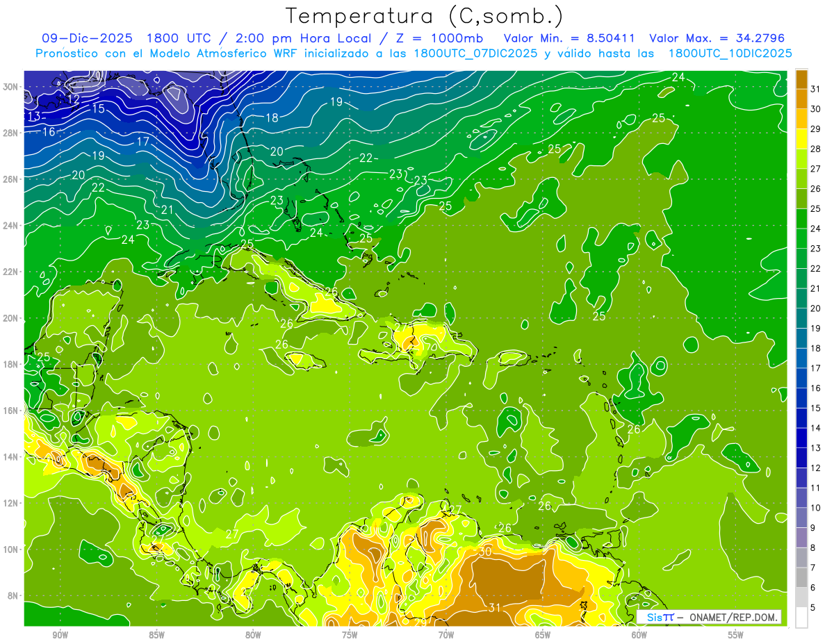Click the 65W longitude axis label
Screen dimensions: 834x644
(543, 635)
